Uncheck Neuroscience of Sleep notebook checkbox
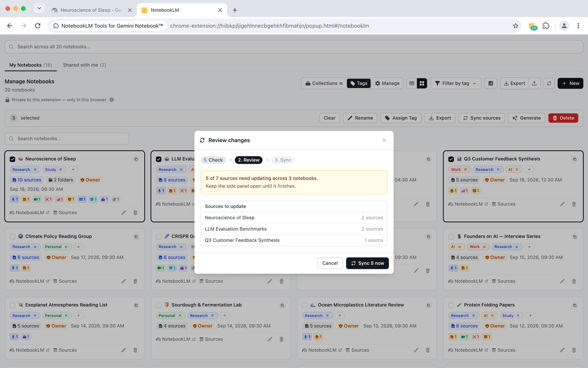 [13, 159]
